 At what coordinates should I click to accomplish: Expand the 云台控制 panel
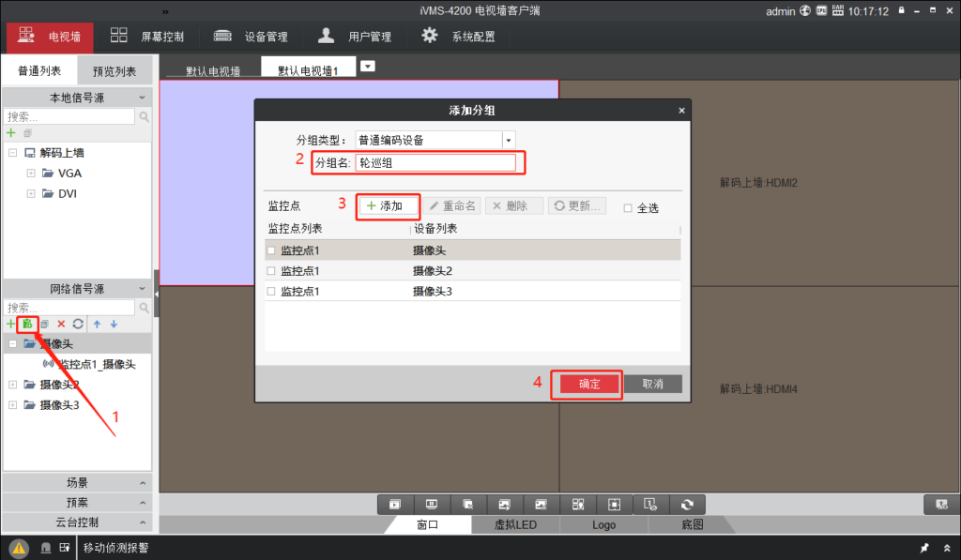point(77,522)
